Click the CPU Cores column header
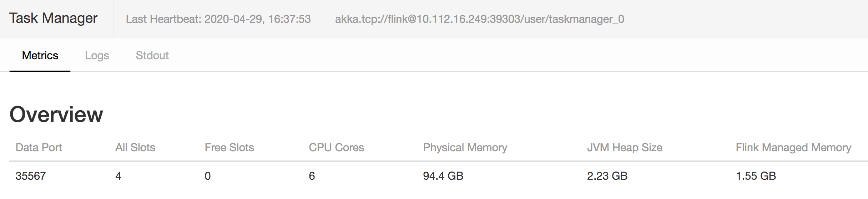Image resolution: width=868 pixels, height=199 pixels. 336,148
